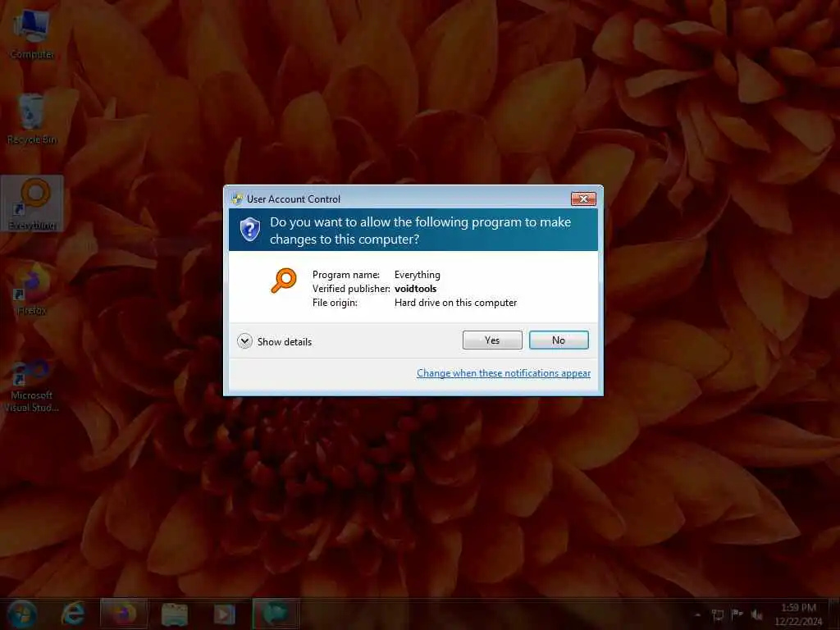Click the UAC title bar shield icon
Image resolution: width=840 pixels, height=630 pixels.
coord(237,199)
